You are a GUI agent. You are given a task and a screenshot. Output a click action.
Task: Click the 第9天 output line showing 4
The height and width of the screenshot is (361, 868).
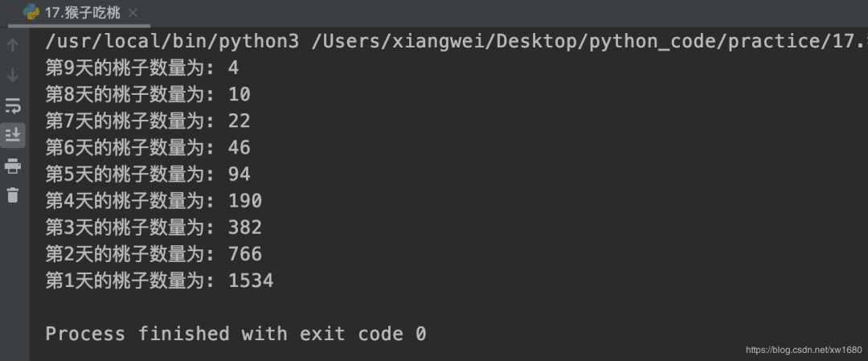(141, 68)
